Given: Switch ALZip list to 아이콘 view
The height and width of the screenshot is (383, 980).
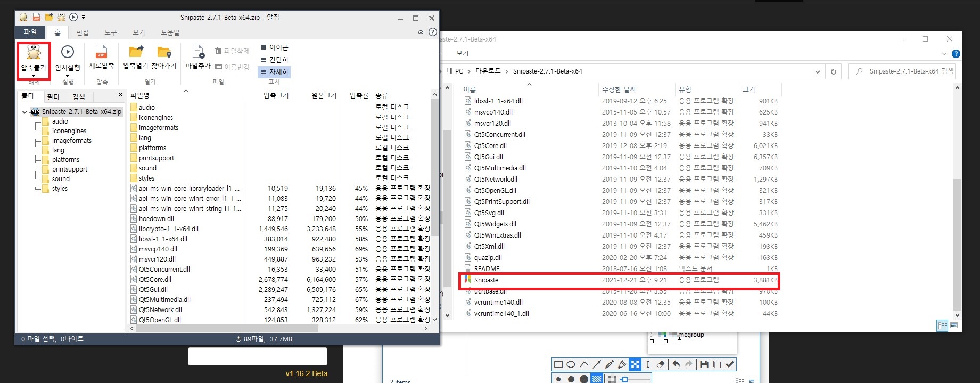Looking at the screenshot, I should click(x=274, y=47).
